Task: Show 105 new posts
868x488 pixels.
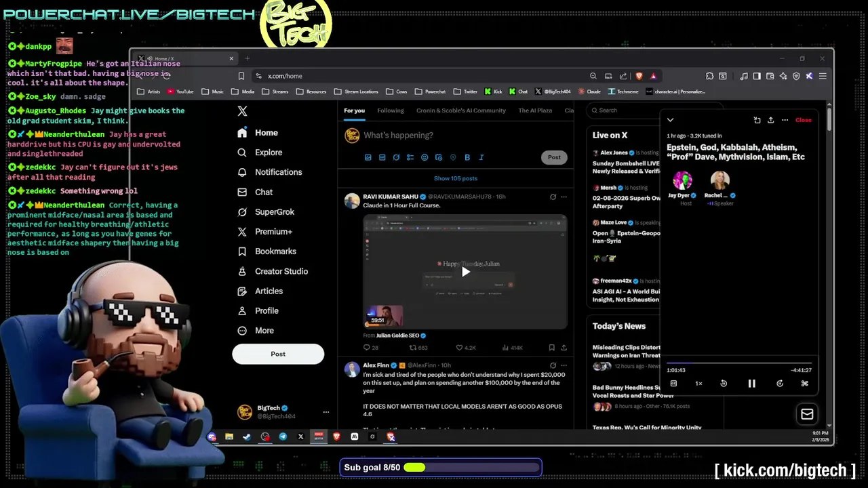Action: pos(456,178)
